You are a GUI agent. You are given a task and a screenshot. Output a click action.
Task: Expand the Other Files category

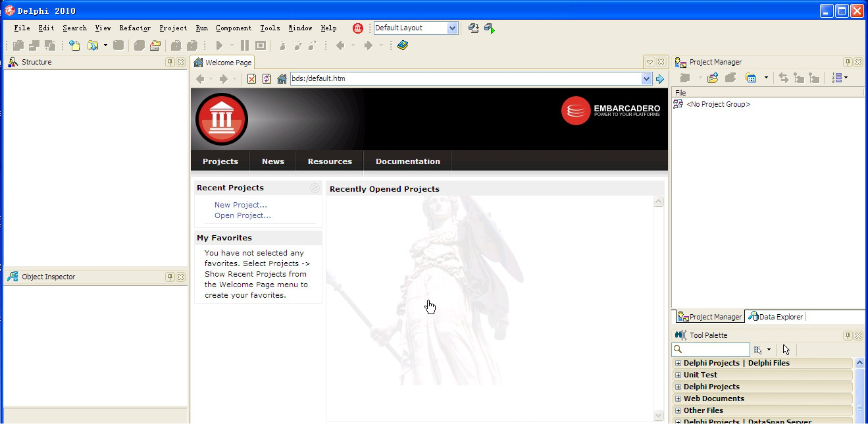[678, 410]
